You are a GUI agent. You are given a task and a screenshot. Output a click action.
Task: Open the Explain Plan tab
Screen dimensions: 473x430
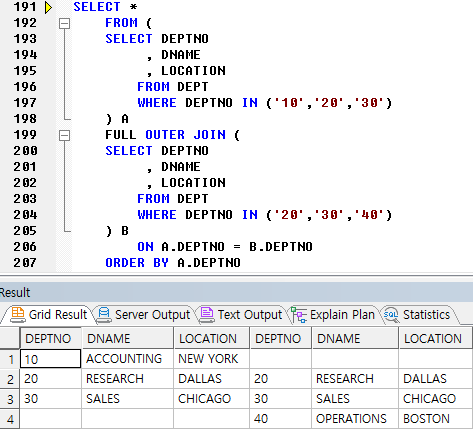pos(333,315)
